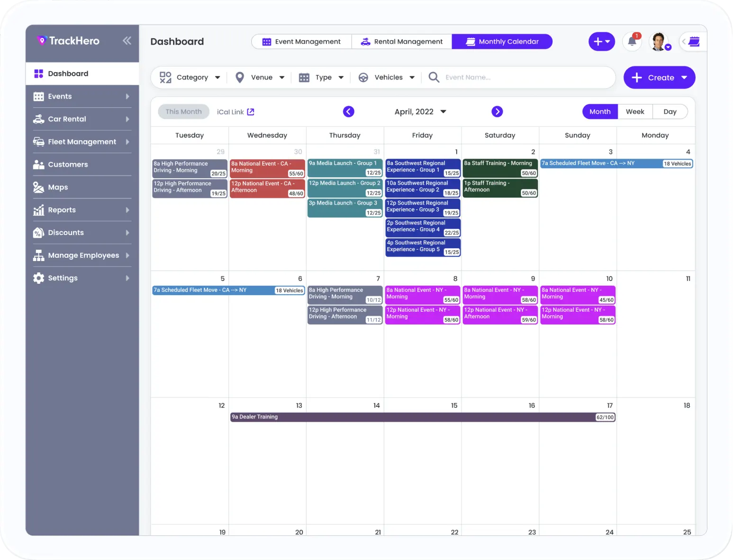Open the April, 2022 month picker
Image resolution: width=733 pixels, height=560 pixels.
[x=420, y=111]
